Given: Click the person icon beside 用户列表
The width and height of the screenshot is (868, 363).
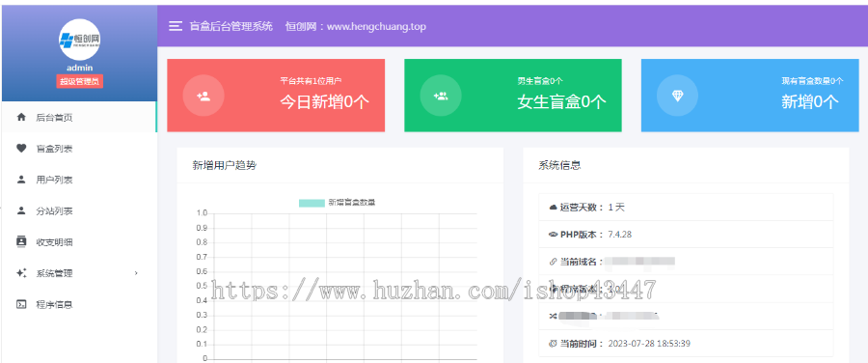Looking at the screenshot, I should (x=21, y=179).
